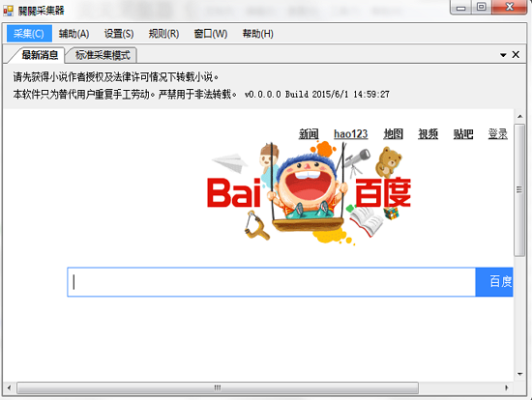Open the 采集(C) menu
532x400 pixels.
(x=29, y=34)
